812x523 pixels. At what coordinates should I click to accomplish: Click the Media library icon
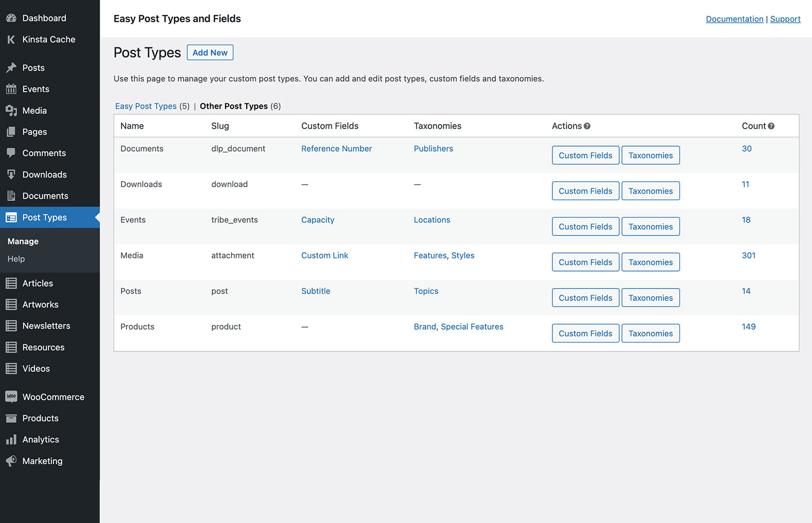(x=11, y=111)
